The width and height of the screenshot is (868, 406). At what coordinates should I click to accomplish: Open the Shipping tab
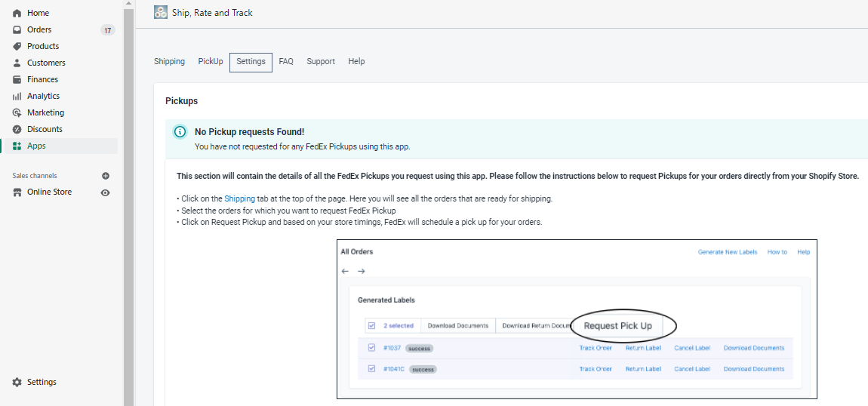pyautogui.click(x=169, y=61)
